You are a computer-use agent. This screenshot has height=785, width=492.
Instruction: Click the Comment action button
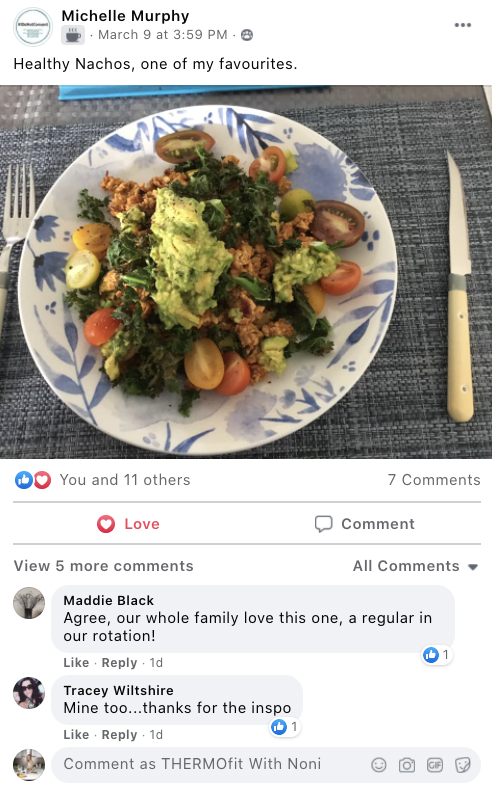pyautogui.click(x=364, y=524)
